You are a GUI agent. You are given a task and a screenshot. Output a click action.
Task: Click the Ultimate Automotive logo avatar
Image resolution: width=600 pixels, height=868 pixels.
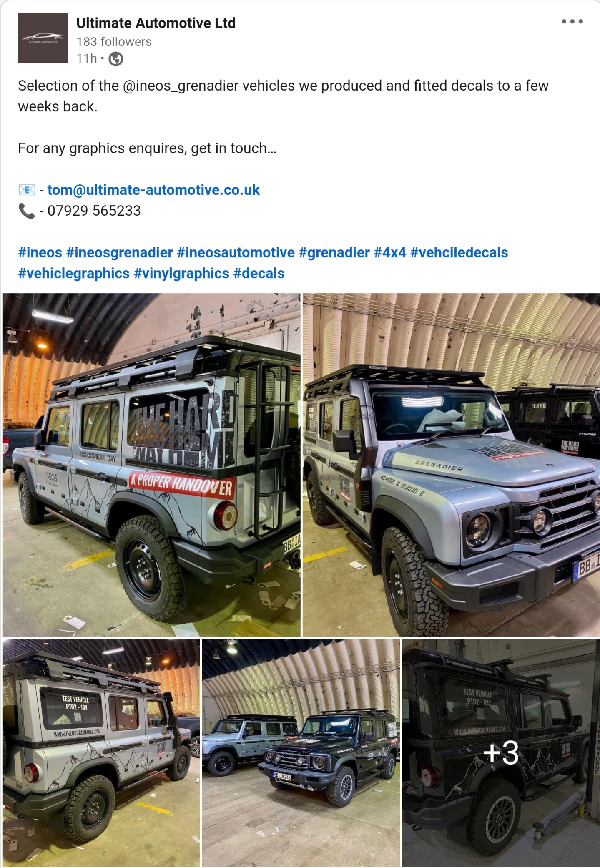pos(43,38)
